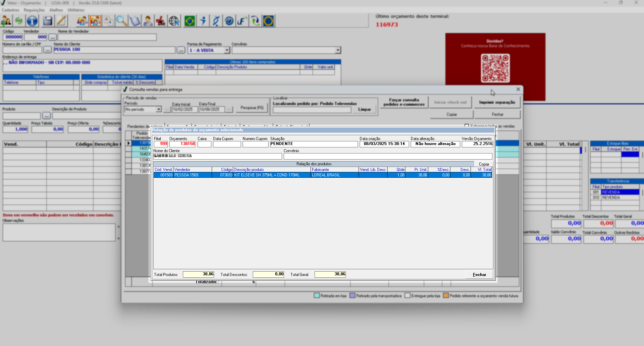Click the produto lookup ellipsis button
Screen dimensions: 644x346
click(46, 116)
